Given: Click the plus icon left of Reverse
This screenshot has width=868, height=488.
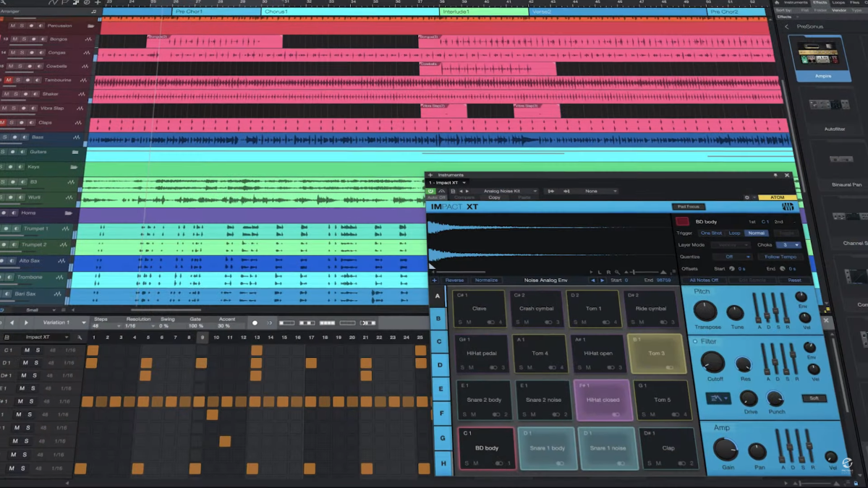Looking at the screenshot, I should [435, 281].
